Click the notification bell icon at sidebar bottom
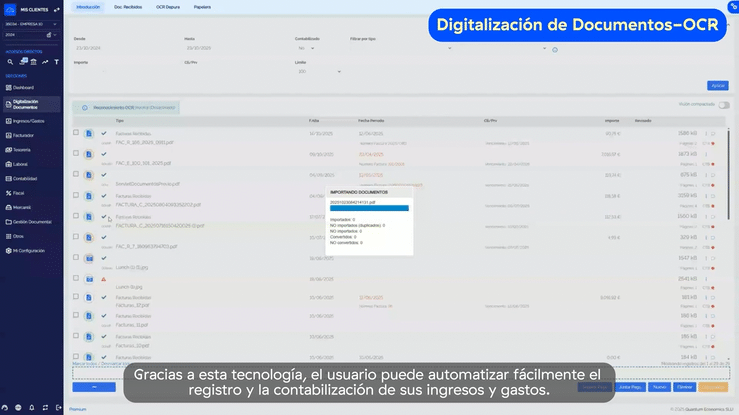The height and width of the screenshot is (415, 739). tap(32, 407)
